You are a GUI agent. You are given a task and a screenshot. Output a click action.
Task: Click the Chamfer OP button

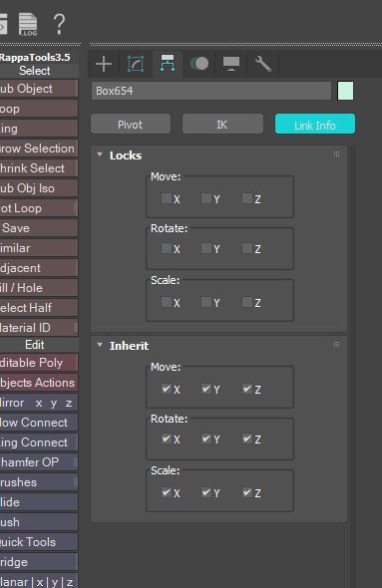click(39, 462)
